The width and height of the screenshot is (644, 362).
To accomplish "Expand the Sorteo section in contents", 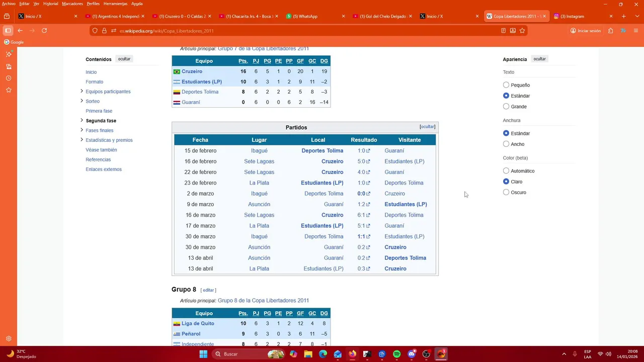I will (x=82, y=101).
